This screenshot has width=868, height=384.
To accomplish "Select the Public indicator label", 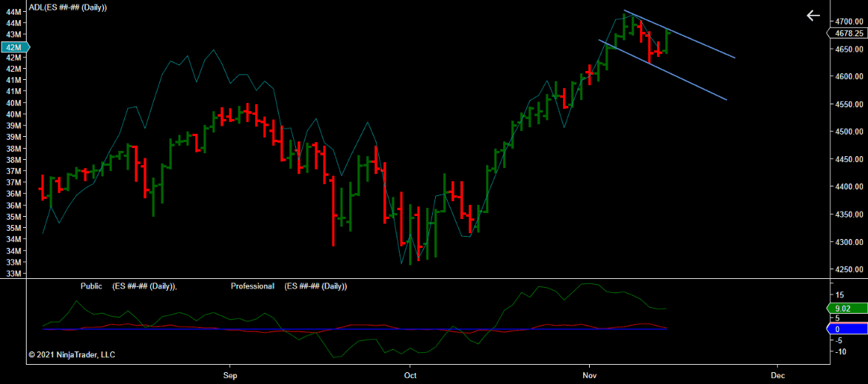I will 91,286.
